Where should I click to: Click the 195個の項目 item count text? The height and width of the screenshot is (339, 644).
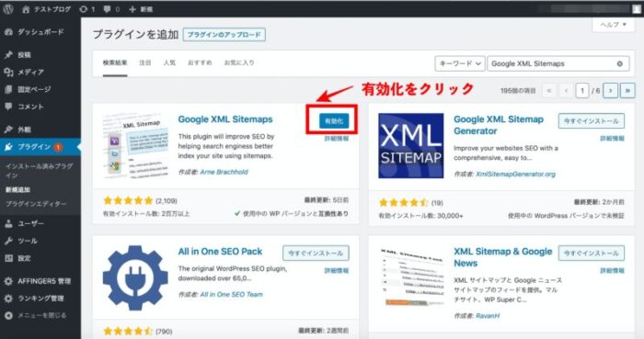coord(518,91)
